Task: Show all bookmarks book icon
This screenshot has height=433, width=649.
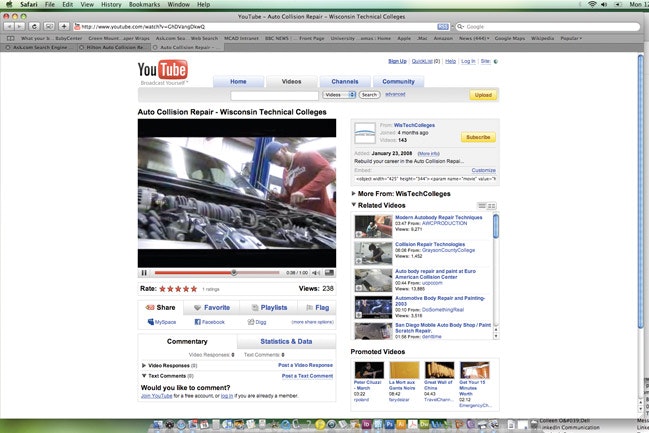Action: pos(11,38)
